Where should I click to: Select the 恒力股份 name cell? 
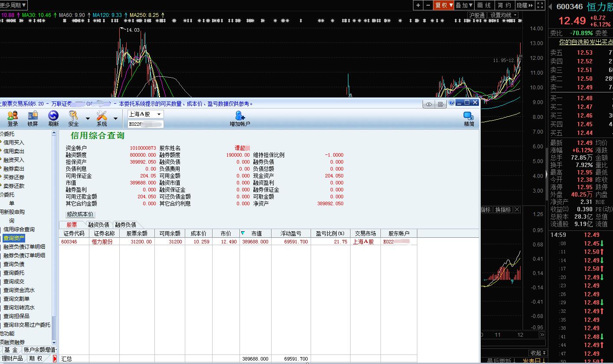[x=104, y=242]
